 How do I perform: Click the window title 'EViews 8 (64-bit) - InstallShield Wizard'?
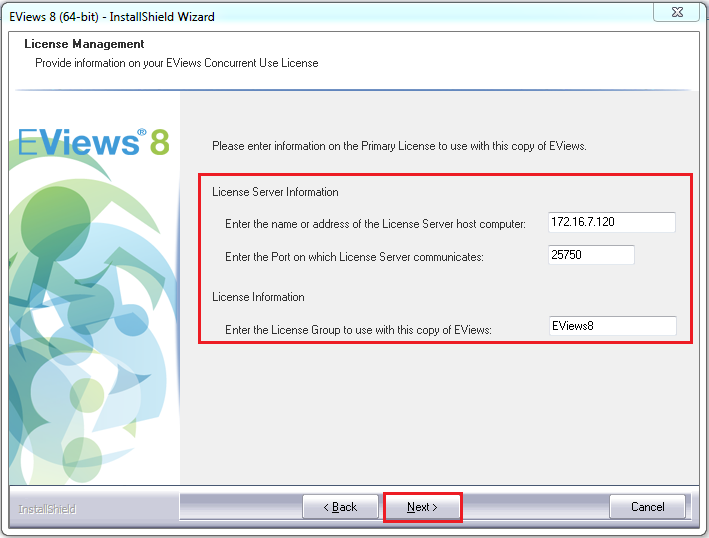(112, 17)
